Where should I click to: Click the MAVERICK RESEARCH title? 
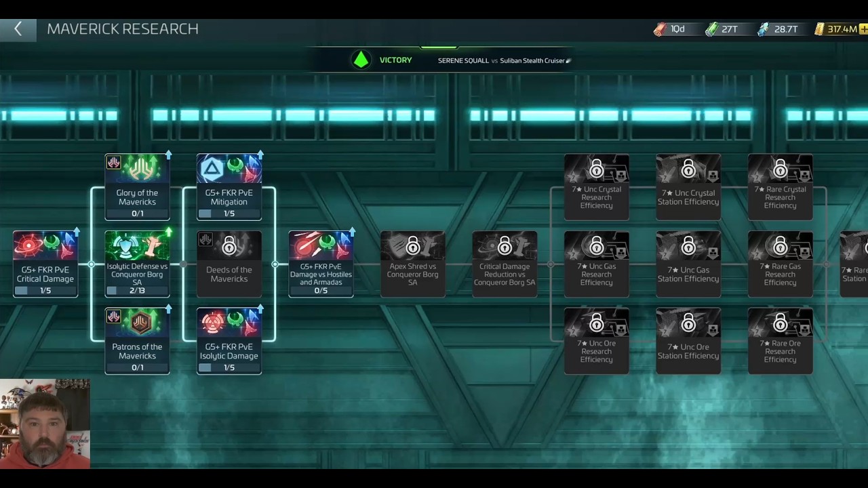point(123,29)
